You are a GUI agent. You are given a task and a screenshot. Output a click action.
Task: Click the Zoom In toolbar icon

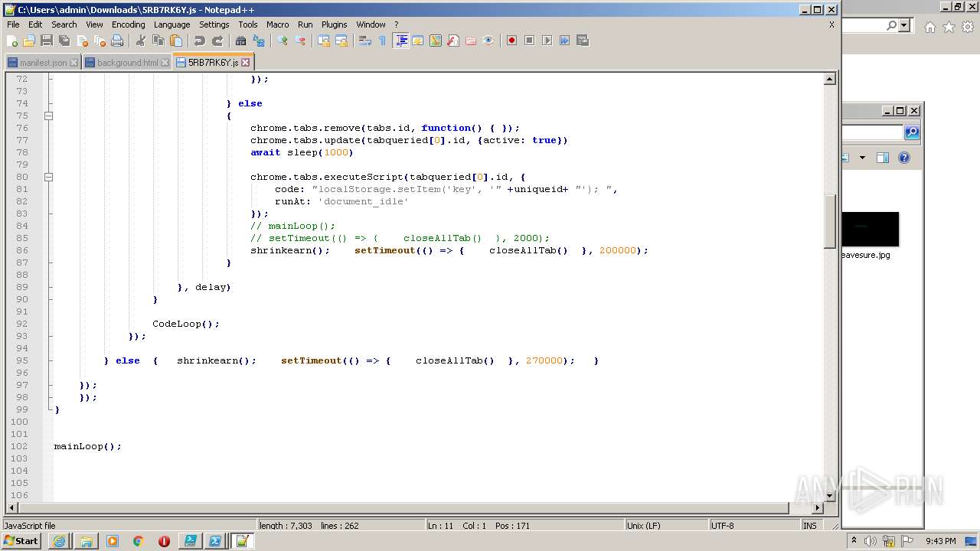coord(283,41)
